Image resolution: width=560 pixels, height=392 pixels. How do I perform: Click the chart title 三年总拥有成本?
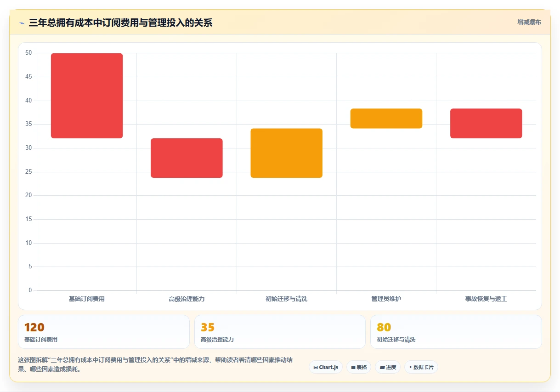click(x=120, y=23)
